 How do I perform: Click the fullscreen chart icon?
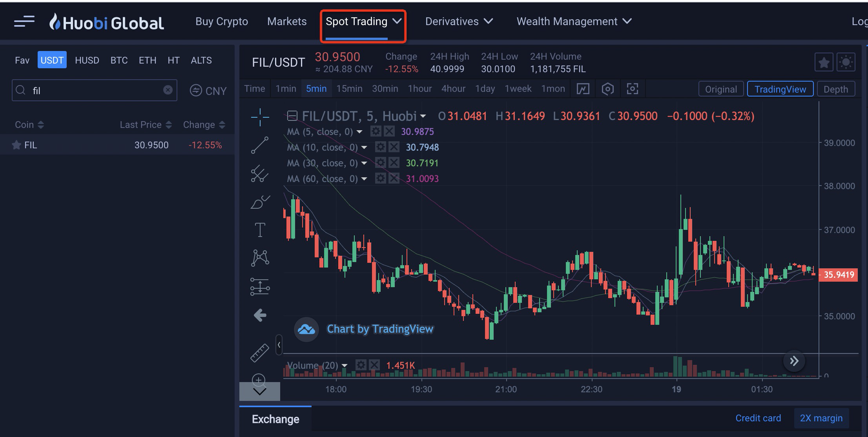pos(632,89)
